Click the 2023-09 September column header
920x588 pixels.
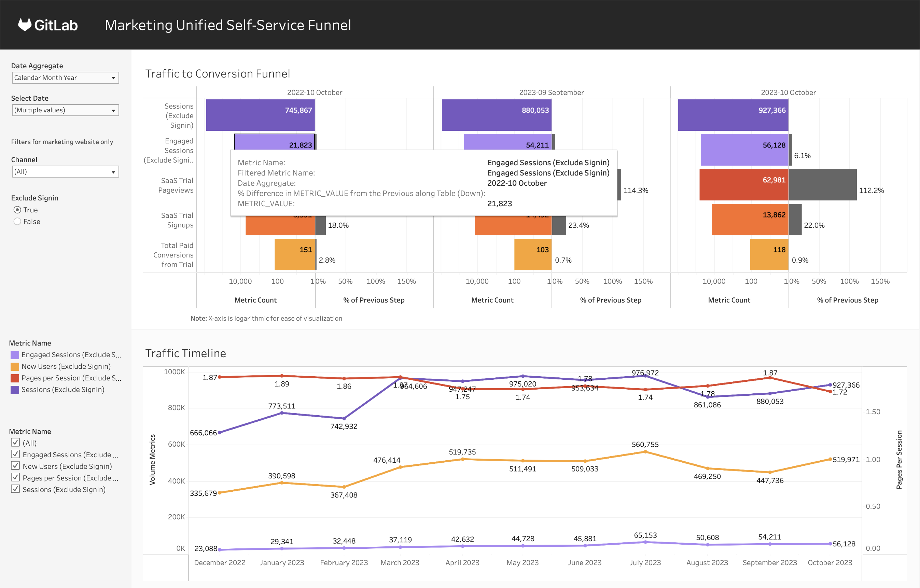tap(551, 93)
